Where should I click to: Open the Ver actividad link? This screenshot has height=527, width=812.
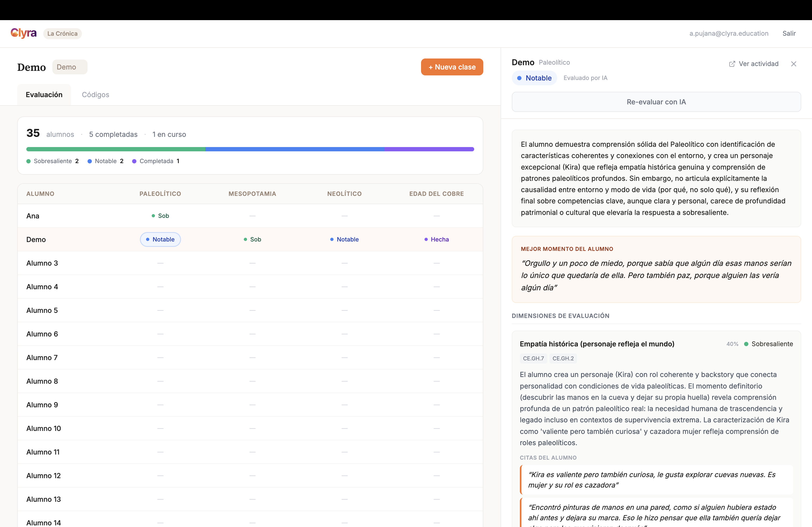(754, 64)
